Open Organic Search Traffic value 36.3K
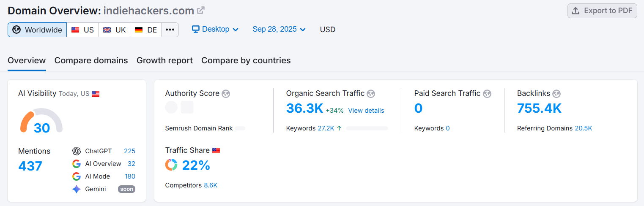This screenshot has width=644, height=206. 304,108
